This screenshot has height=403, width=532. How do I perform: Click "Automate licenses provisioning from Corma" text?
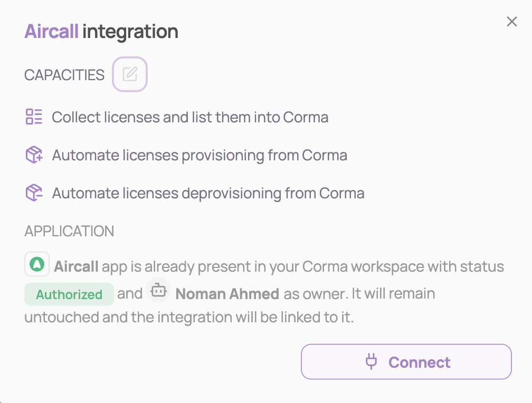point(199,156)
